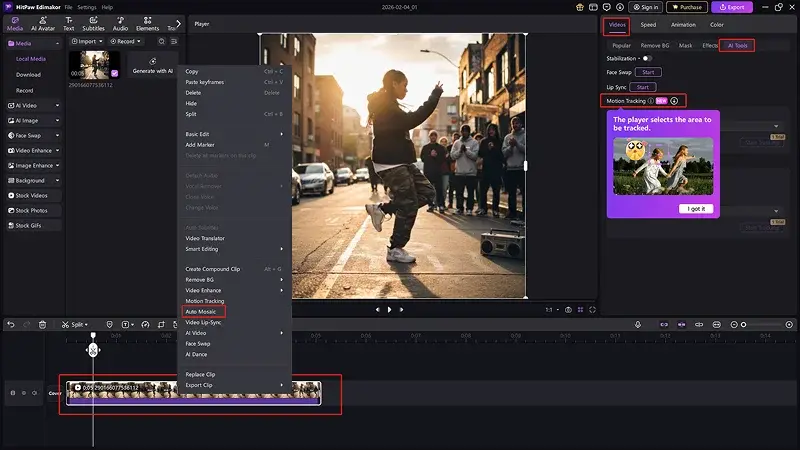Viewport: 800px width, 450px height.
Task: Click the zoom in plus icon on timeline
Action: [789, 324]
